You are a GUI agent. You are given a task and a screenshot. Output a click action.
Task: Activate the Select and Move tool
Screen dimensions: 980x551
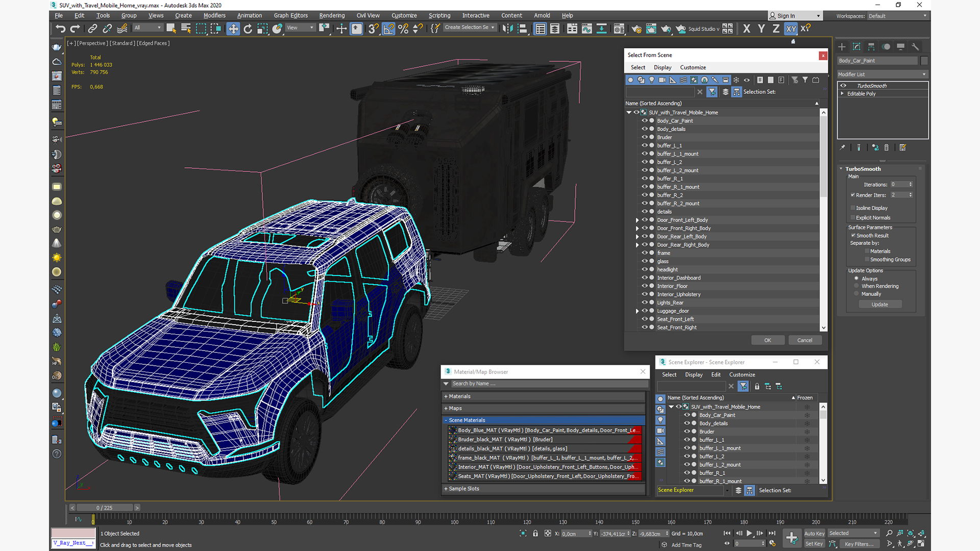coord(233,29)
